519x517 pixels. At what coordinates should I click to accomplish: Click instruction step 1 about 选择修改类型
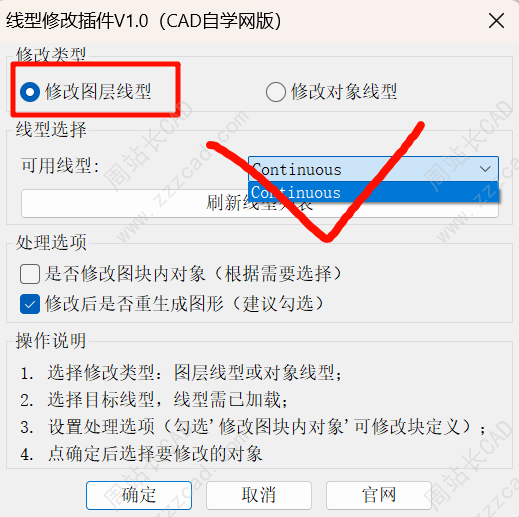click(x=181, y=372)
